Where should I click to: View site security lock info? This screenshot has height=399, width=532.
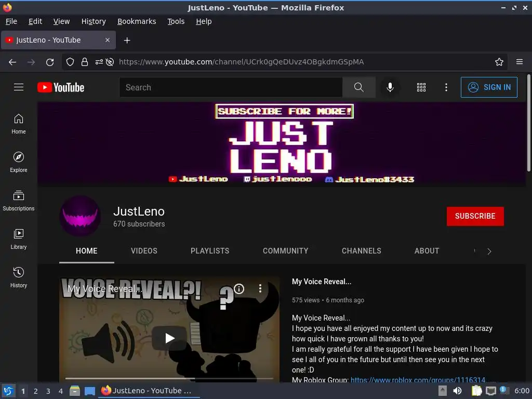85,62
